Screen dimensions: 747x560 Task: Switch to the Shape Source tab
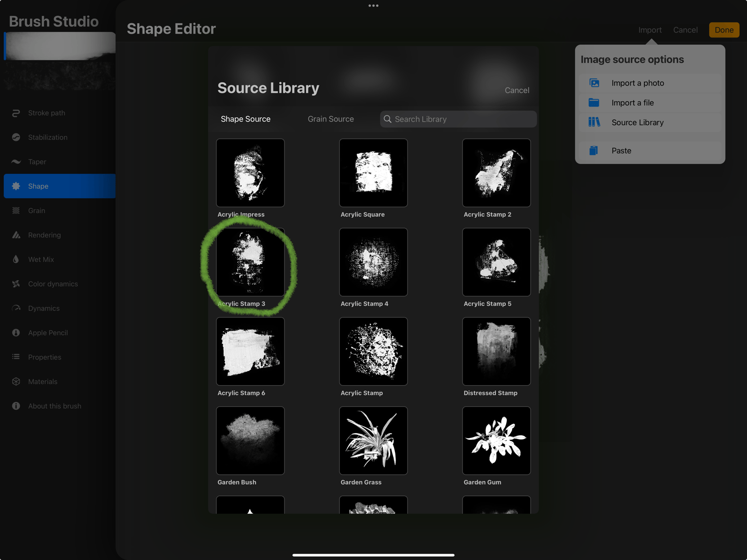246,119
